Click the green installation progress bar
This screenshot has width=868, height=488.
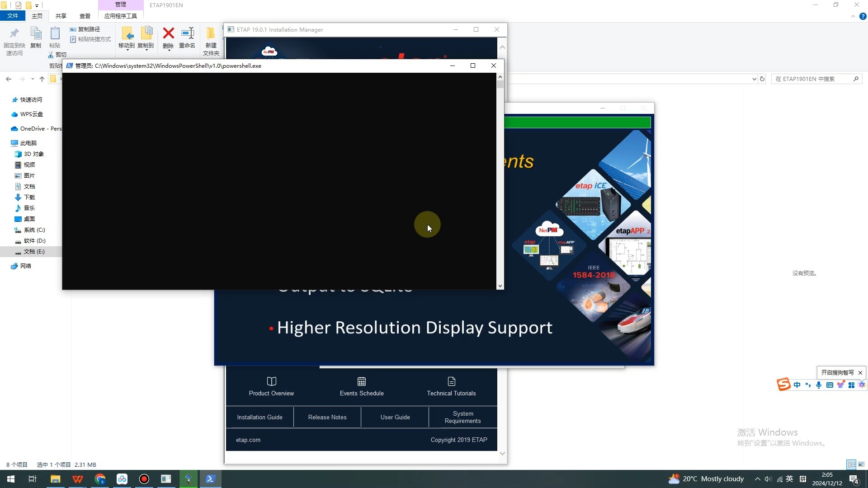tap(578, 122)
